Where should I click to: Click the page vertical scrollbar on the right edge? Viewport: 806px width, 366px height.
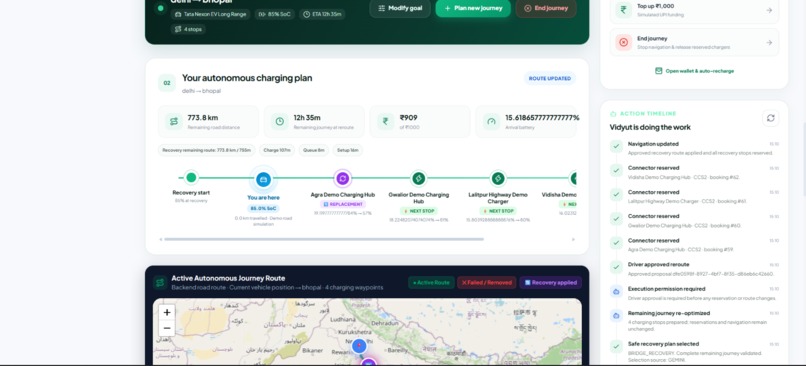(x=803, y=159)
